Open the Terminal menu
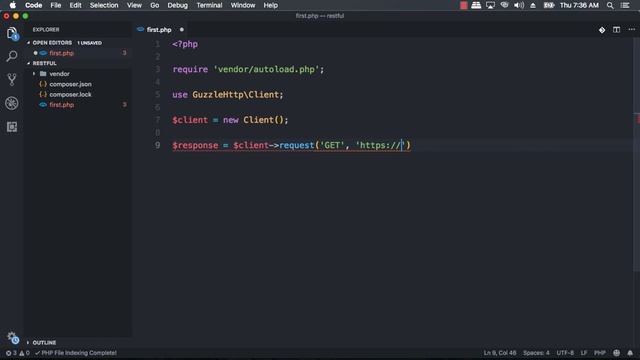Viewport: 640px width, 360px height. pos(209,5)
